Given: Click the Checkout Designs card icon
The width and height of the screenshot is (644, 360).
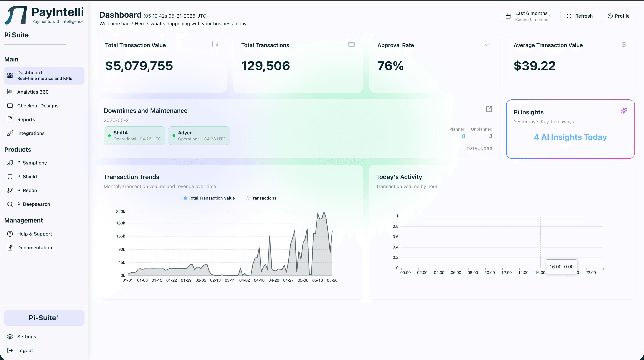Looking at the screenshot, I should click(x=10, y=106).
